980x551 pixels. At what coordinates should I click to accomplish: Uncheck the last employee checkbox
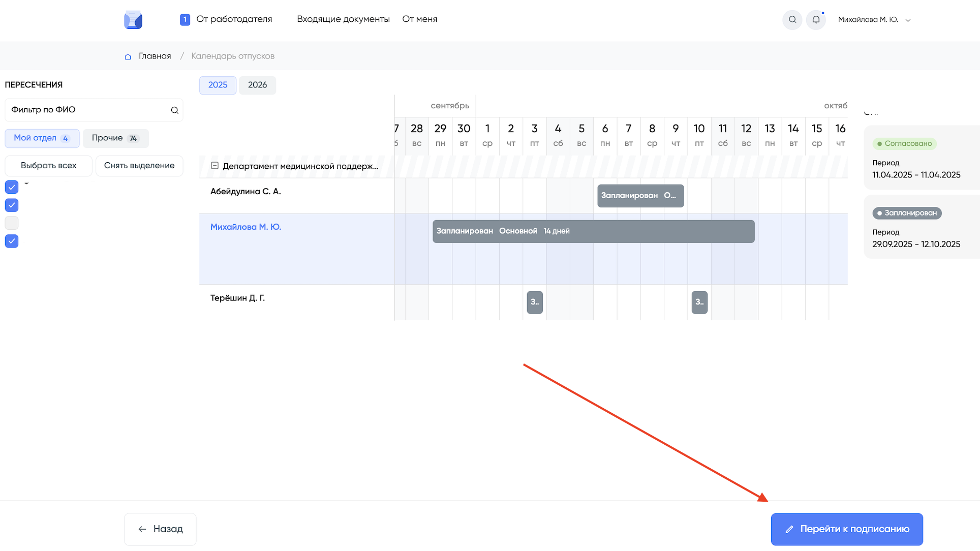coord(12,241)
